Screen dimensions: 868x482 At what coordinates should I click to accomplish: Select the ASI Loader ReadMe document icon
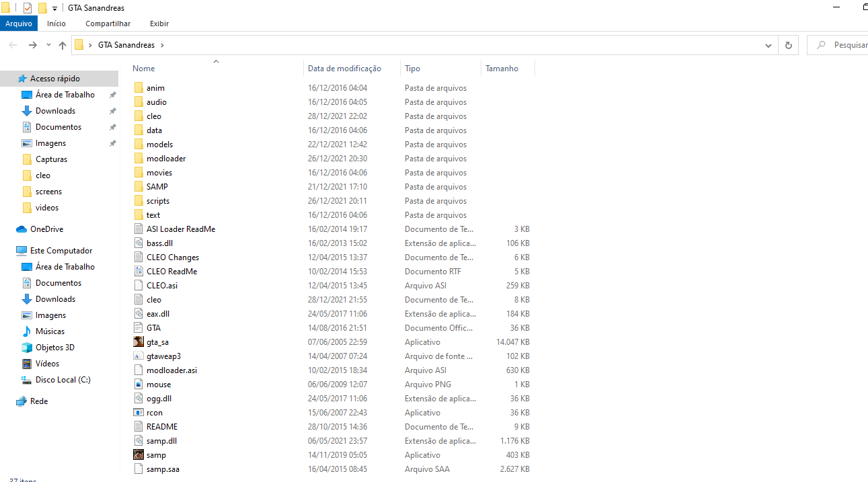coord(139,229)
